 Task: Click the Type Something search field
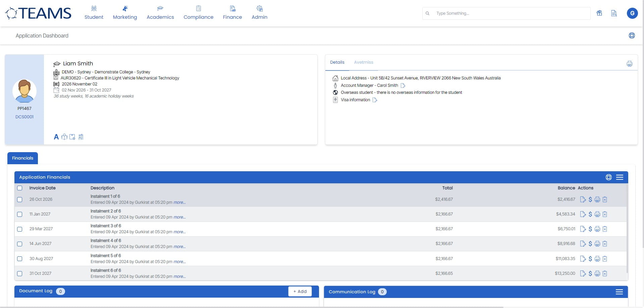506,13
